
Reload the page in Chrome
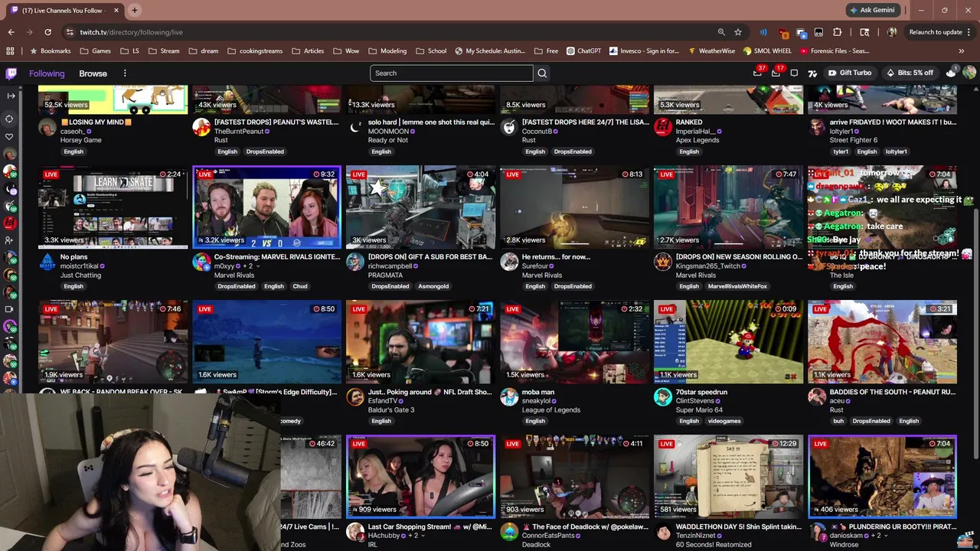(x=47, y=32)
